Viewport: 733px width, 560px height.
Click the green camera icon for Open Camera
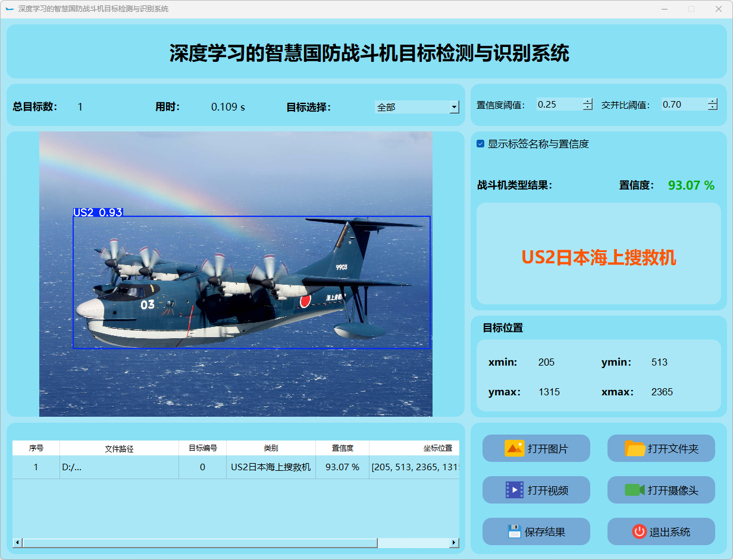tap(635, 490)
